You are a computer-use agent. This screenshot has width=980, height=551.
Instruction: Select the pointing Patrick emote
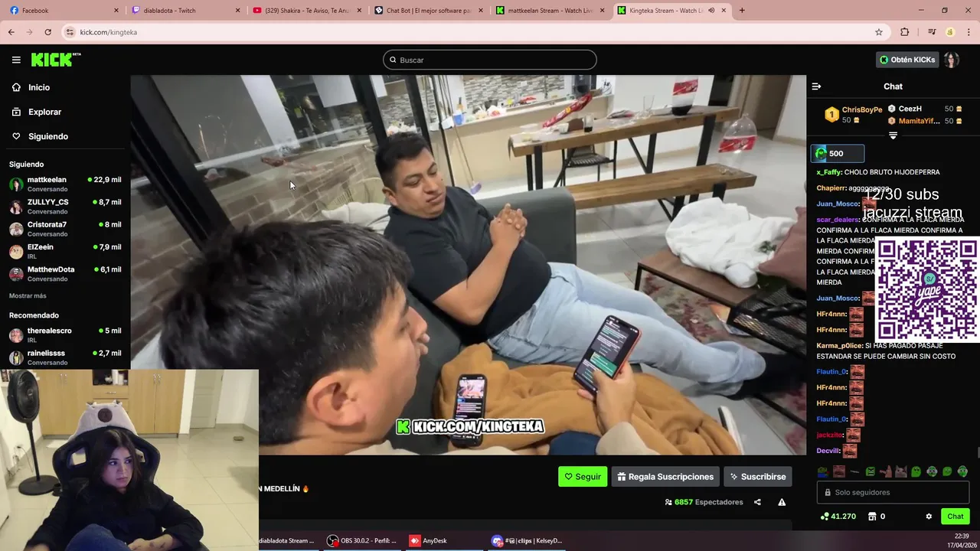(x=886, y=471)
